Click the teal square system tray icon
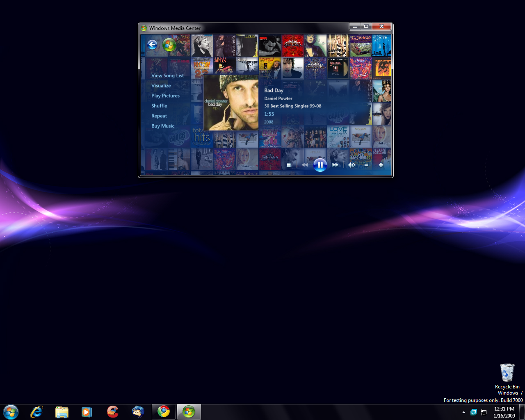 tap(474, 412)
